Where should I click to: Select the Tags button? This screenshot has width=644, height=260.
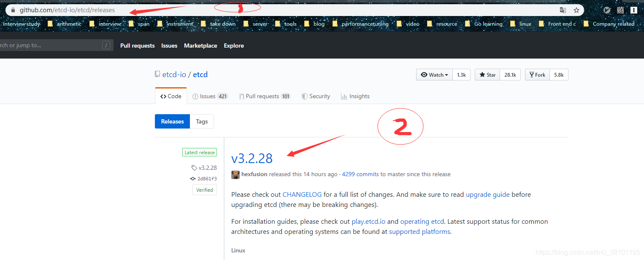point(202,121)
